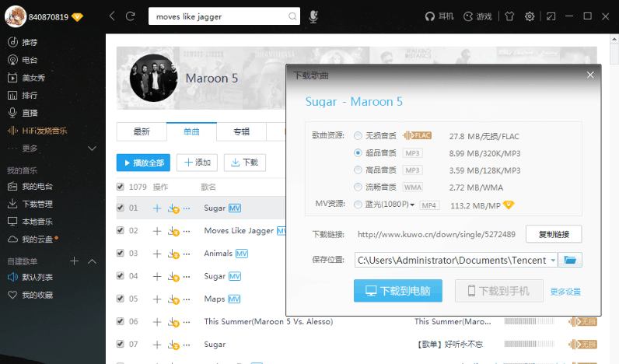Expand 更多 section chevron
619x364 pixels.
coord(92,149)
